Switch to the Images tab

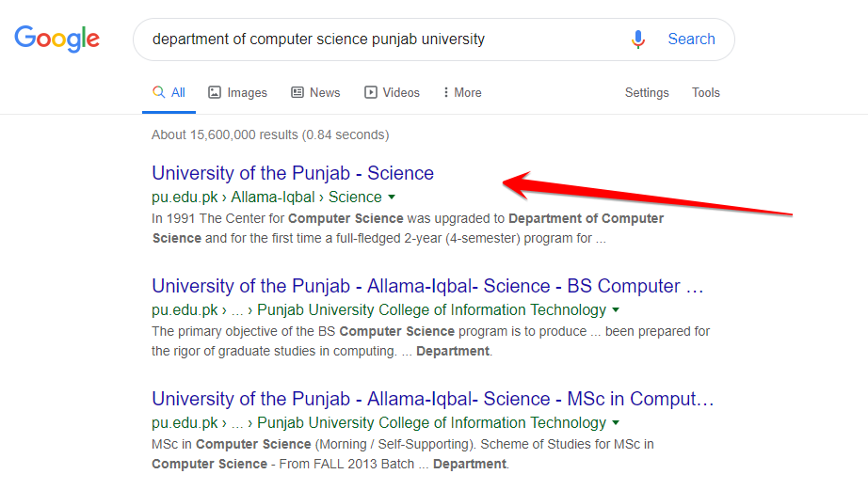pos(247,92)
